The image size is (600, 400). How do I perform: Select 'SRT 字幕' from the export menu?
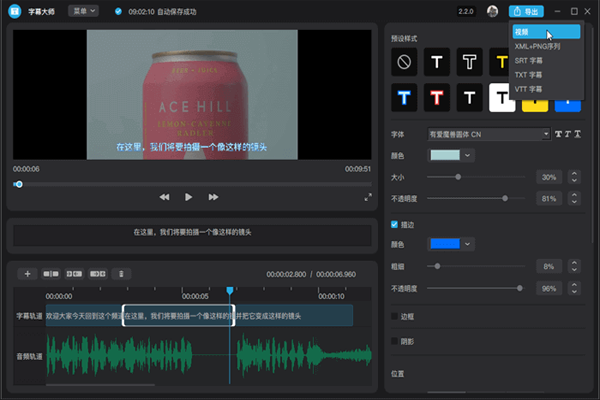pos(528,60)
